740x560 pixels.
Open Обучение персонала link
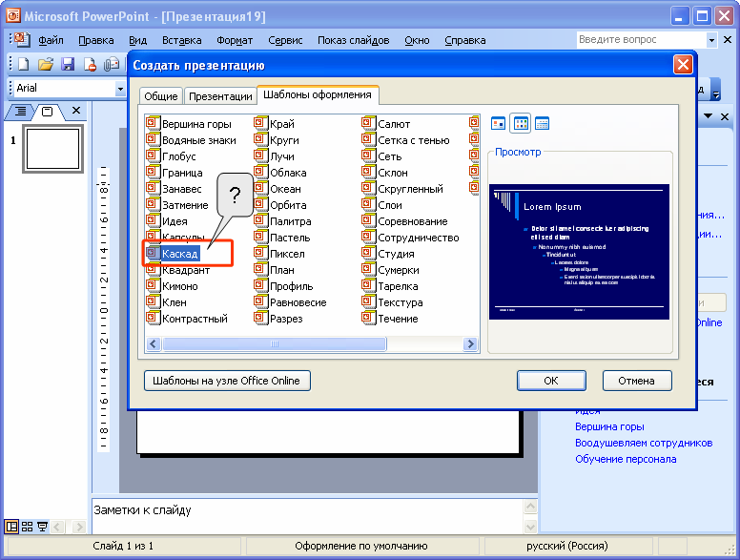point(626,459)
